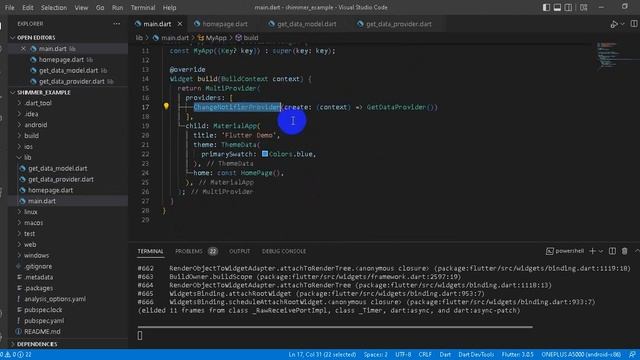Open the Run menu

[118, 8]
